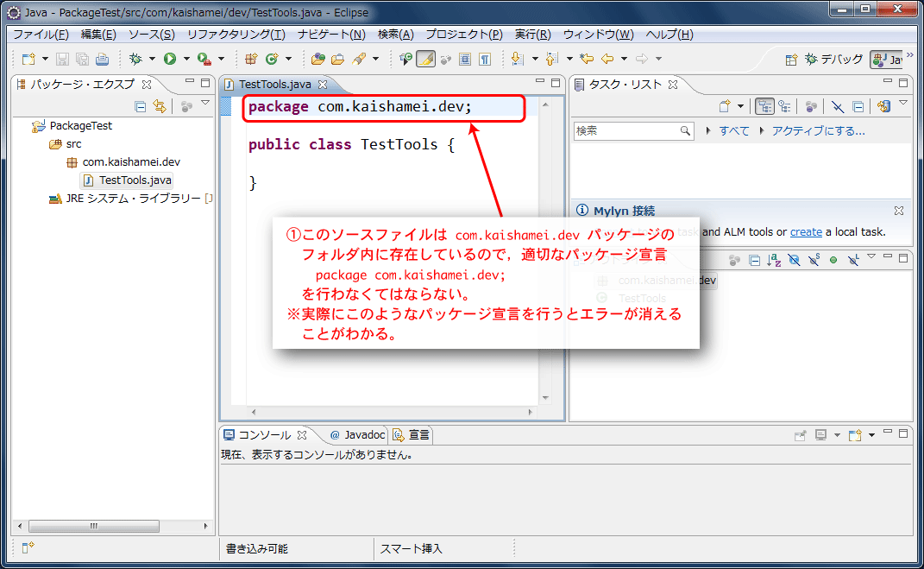Click the Run External Tools icon
Screen dimensions: 924x569
204,59
